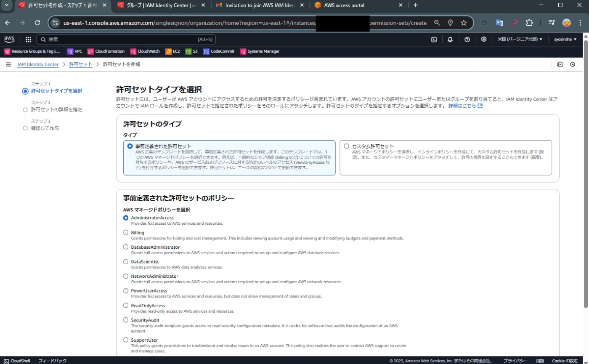Select the SupportUser policy radio
589x364 pixels.
click(125, 340)
